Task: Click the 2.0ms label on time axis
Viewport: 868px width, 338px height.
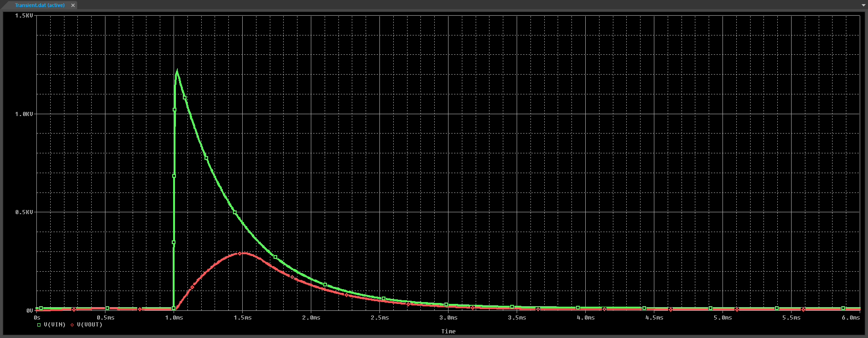Action: pos(311,318)
